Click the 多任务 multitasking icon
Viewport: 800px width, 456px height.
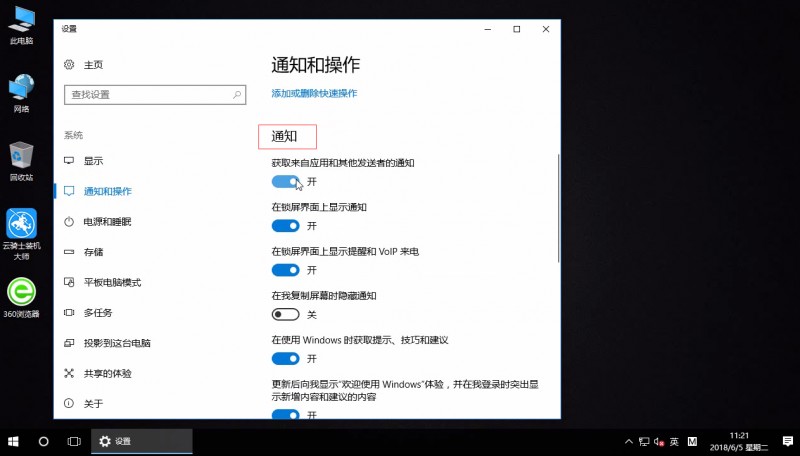[x=69, y=312]
